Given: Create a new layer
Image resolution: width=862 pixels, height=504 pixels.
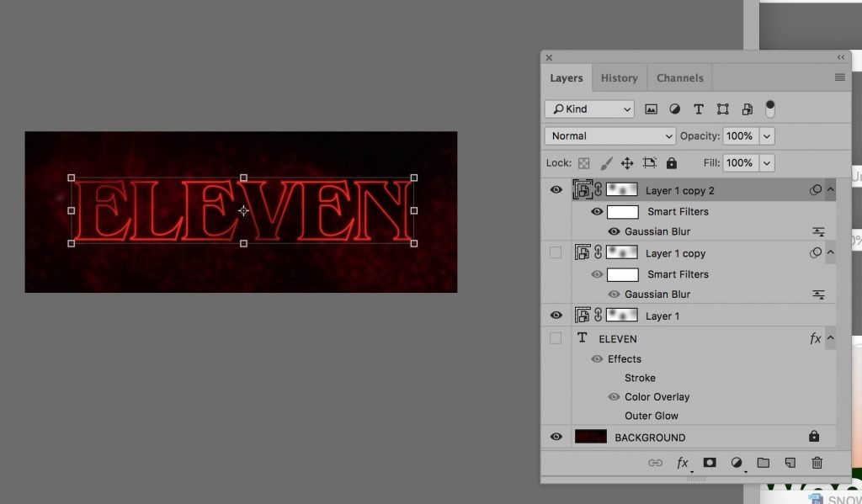Looking at the screenshot, I should coord(790,463).
